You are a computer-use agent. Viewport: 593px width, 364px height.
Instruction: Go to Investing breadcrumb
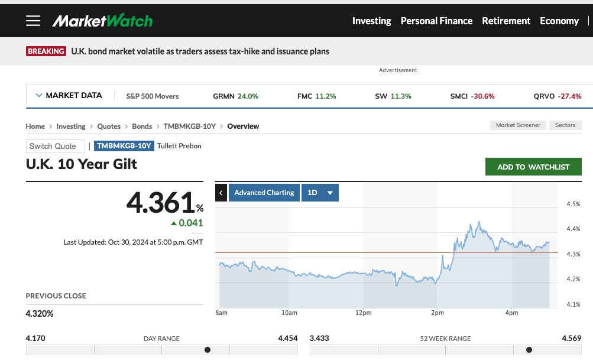click(71, 126)
